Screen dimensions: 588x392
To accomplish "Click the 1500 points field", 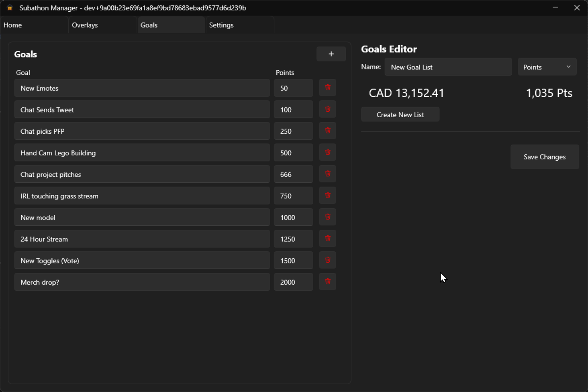I will 293,261.
